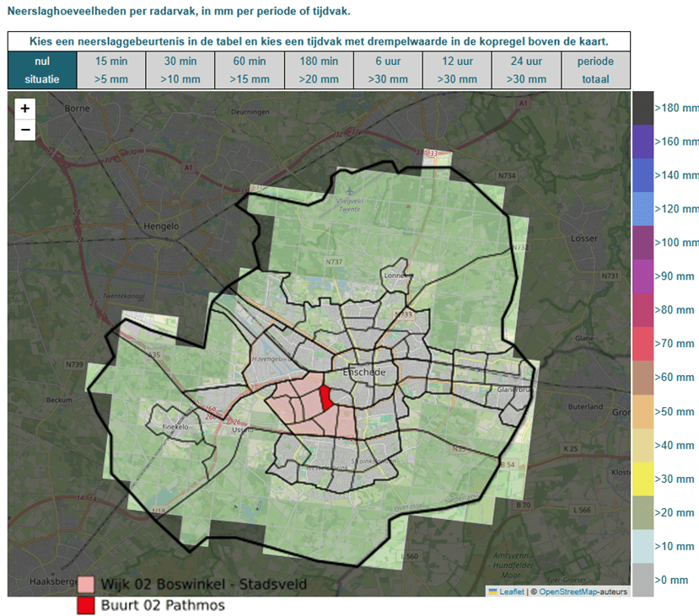Open the Leaflet attribution link
Image resolution: width=699 pixels, height=616 pixels.
pos(511,592)
